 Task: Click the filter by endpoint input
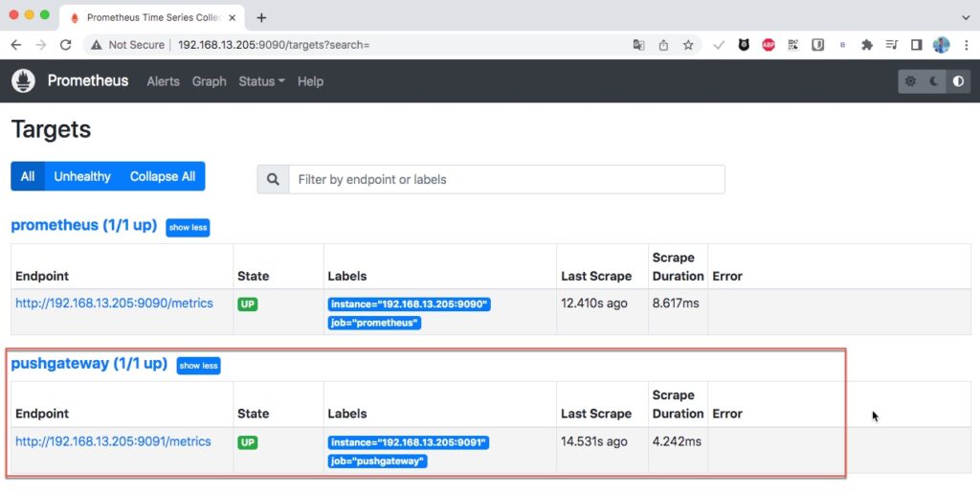(507, 179)
